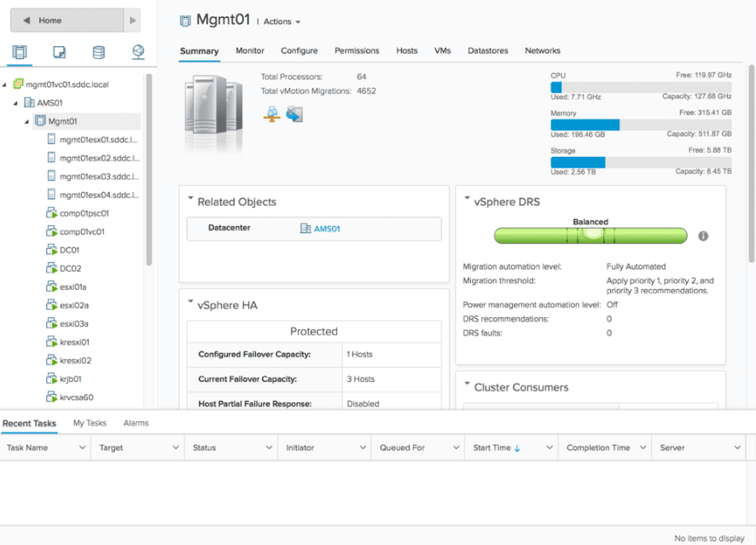This screenshot has width=756, height=545.
Task: Collapse the Mgmt01 cluster tree node
Action: (27, 121)
